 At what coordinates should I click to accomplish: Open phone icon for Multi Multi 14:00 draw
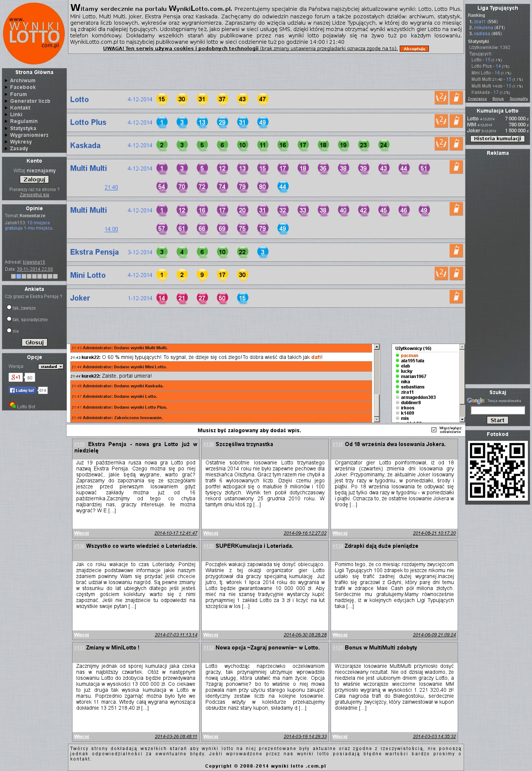coord(456,209)
